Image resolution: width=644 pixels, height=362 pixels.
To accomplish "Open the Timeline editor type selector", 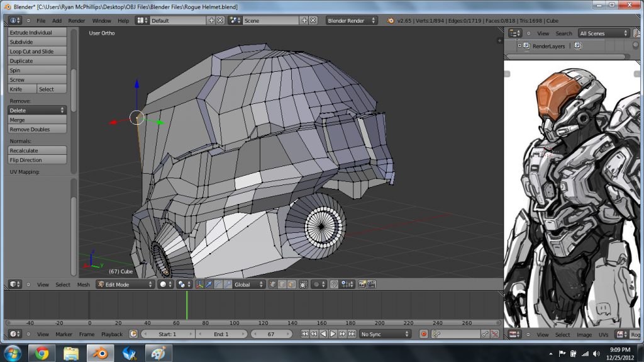I will click(x=15, y=334).
